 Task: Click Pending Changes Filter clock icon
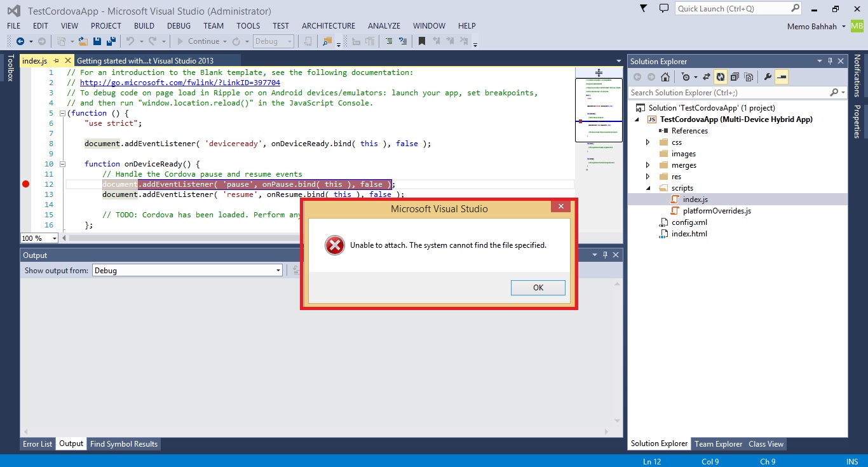point(685,77)
